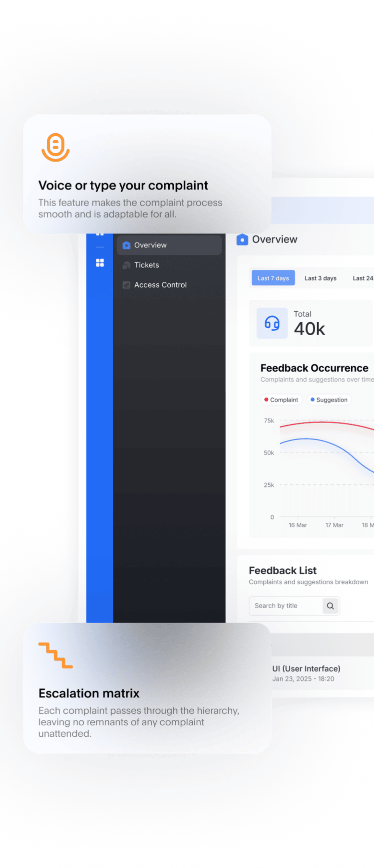Click the 50k axis label
This screenshot has width=374, height=868.
(x=269, y=453)
